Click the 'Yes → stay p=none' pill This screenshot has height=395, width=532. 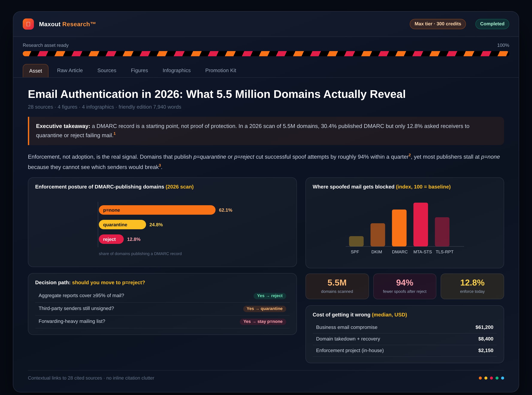tap(263, 322)
